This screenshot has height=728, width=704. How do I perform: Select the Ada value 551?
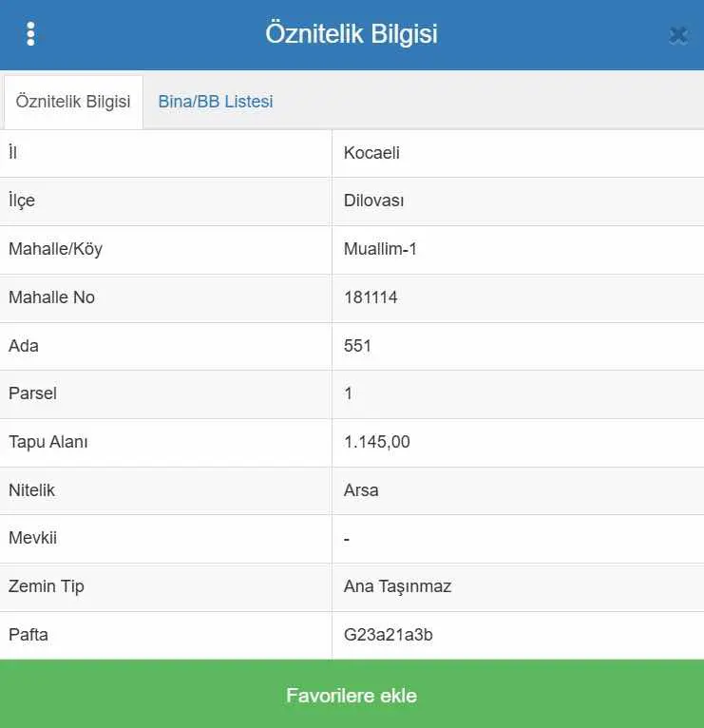coord(357,345)
